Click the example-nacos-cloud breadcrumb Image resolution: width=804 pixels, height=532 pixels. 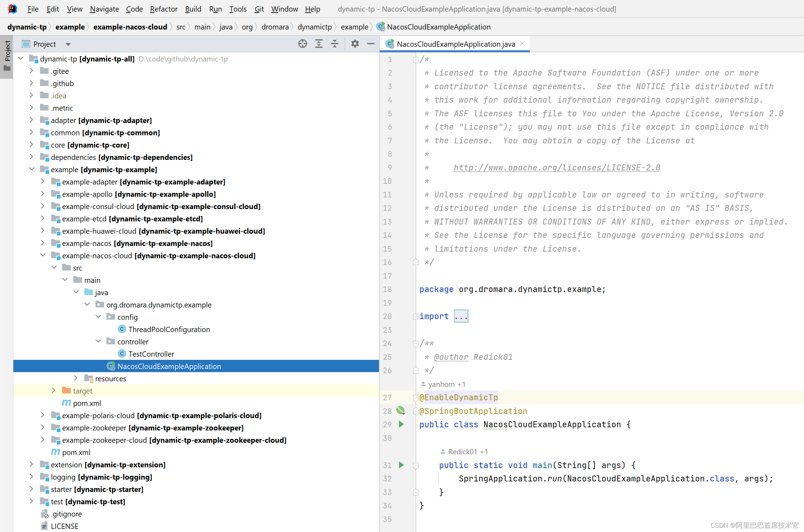click(x=130, y=27)
